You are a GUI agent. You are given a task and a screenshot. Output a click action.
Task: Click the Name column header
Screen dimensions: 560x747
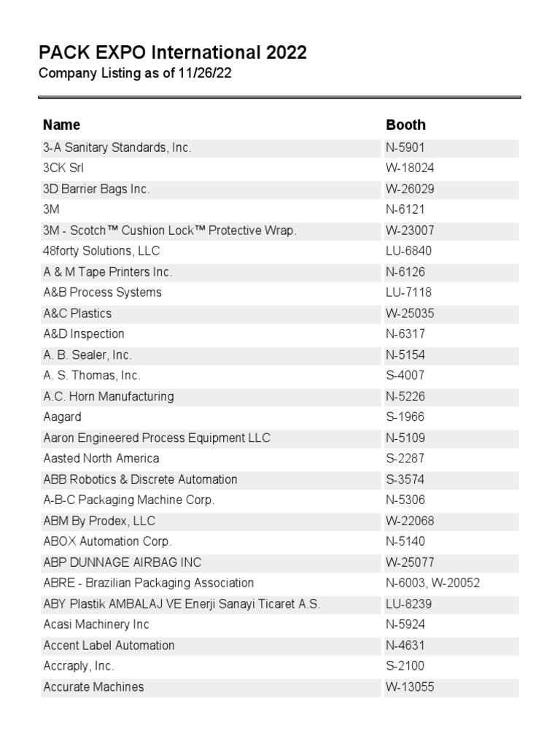pyautogui.click(x=62, y=125)
